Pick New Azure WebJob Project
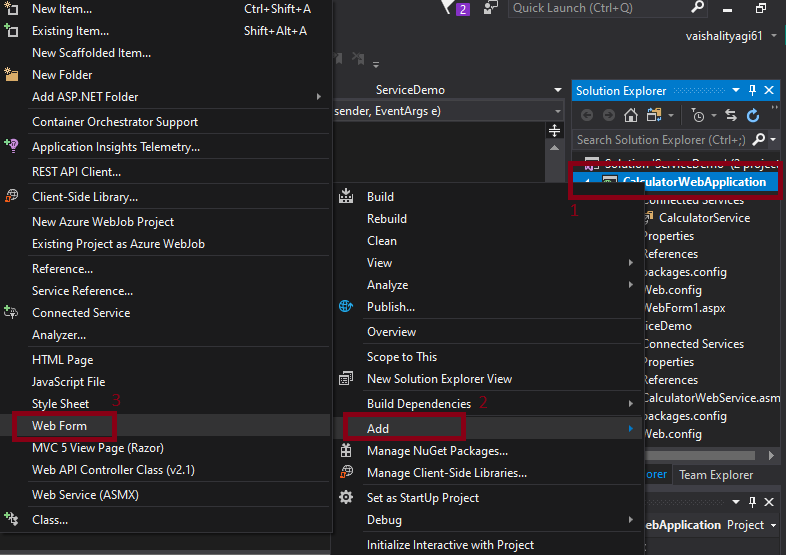 click(165, 222)
